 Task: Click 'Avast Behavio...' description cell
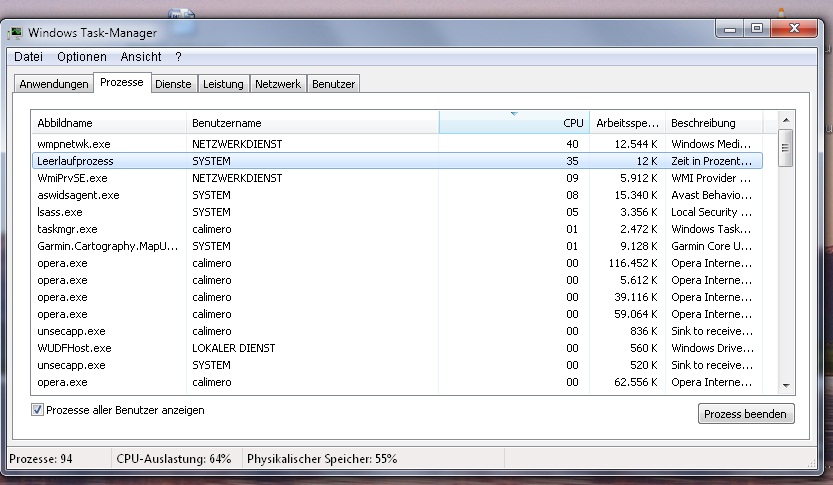(711, 195)
